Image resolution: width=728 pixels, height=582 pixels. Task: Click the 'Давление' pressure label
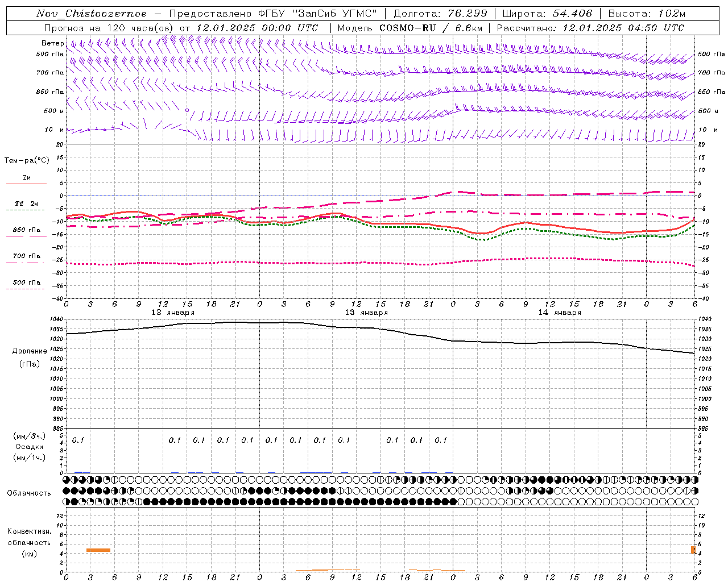point(30,351)
